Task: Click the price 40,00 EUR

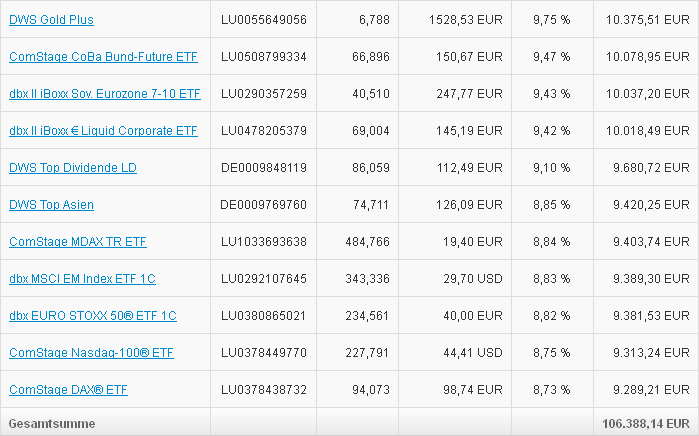Action: coord(473,316)
